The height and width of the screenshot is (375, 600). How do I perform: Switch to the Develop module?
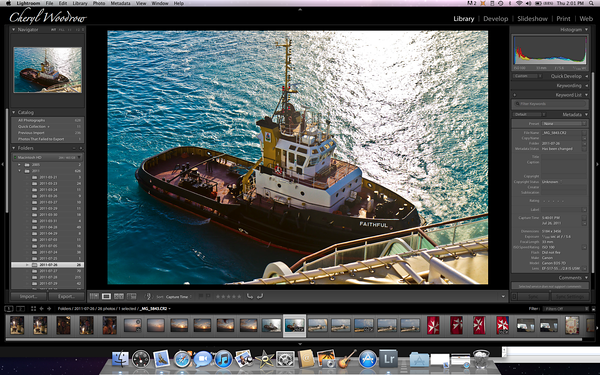coord(496,18)
